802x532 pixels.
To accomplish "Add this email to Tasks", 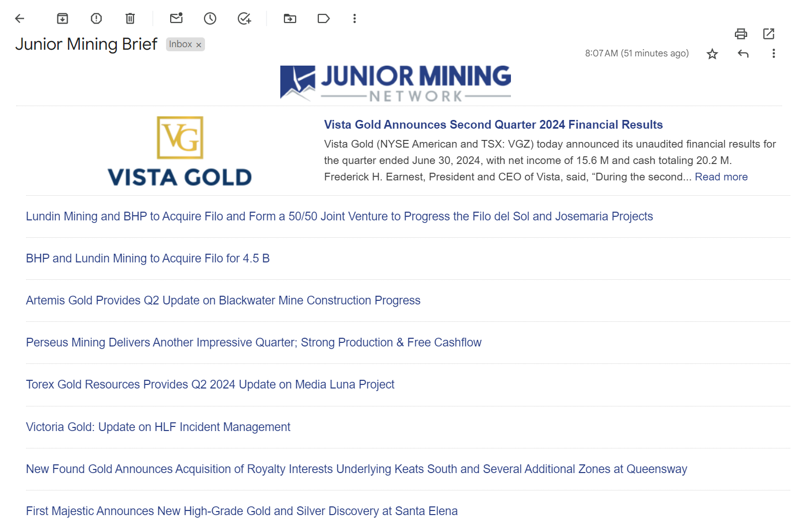I will click(244, 18).
